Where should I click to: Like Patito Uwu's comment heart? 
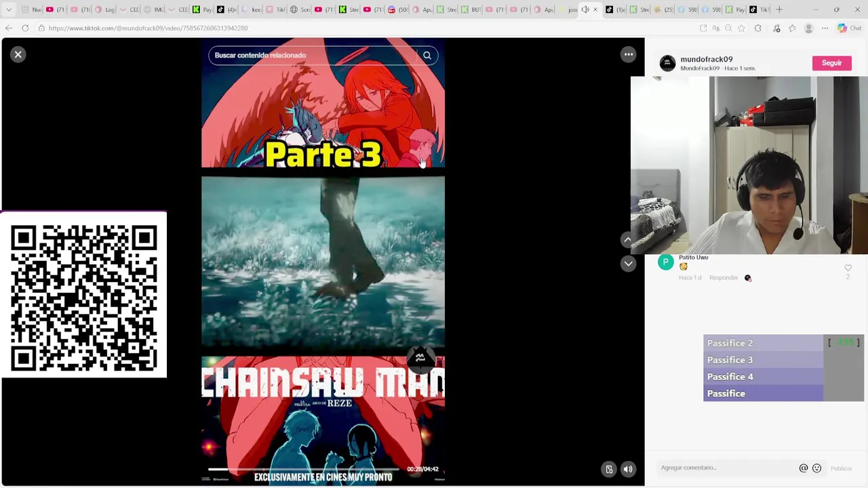point(848,268)
